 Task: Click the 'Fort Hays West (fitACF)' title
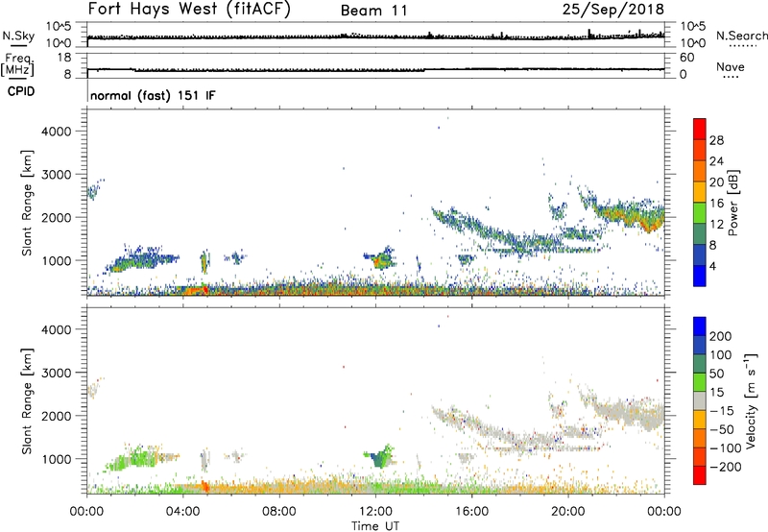click(189, 9)
